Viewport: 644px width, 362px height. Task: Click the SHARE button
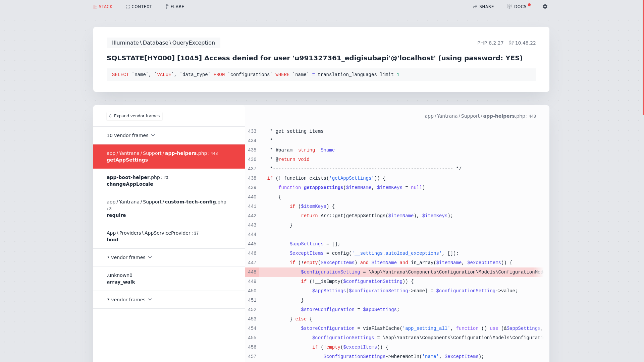tap(483, 7)
